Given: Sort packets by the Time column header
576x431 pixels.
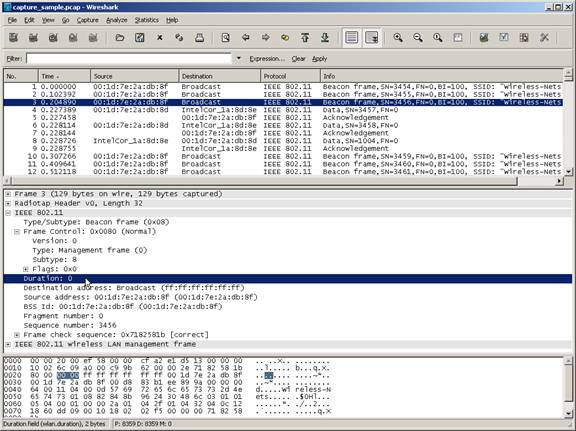Looking at the screenshot, I should 64,76.
